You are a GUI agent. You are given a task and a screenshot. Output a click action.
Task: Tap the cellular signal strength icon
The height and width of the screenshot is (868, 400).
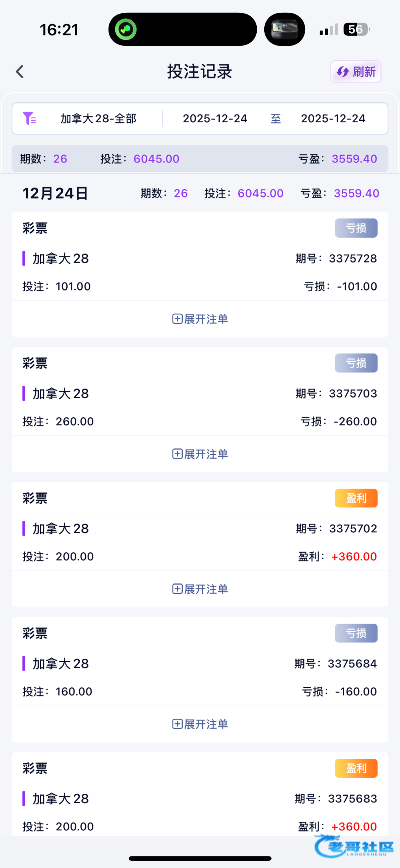[329, 30]
